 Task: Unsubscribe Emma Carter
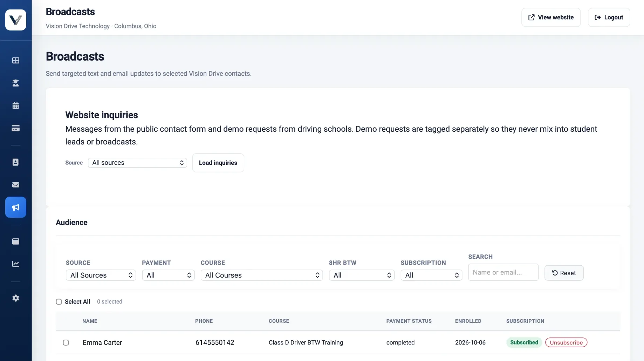(566, 342)
